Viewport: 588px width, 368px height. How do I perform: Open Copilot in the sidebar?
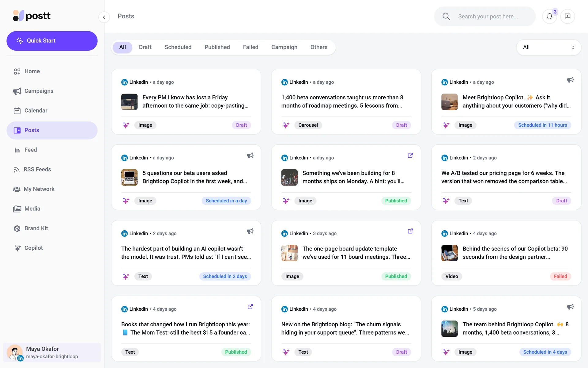click(x=52, y=248)
